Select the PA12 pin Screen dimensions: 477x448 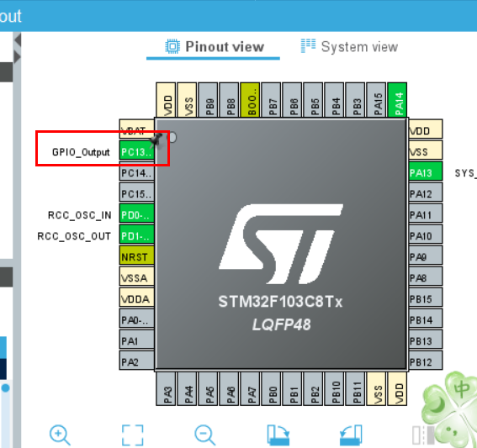click(426, 193)
